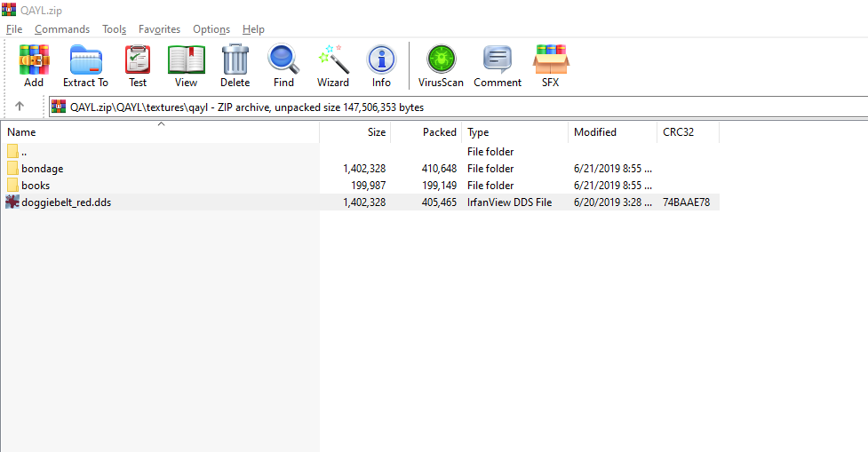The image size is (868, 452).
Task: Open the File menu
Action: (14, 29)
